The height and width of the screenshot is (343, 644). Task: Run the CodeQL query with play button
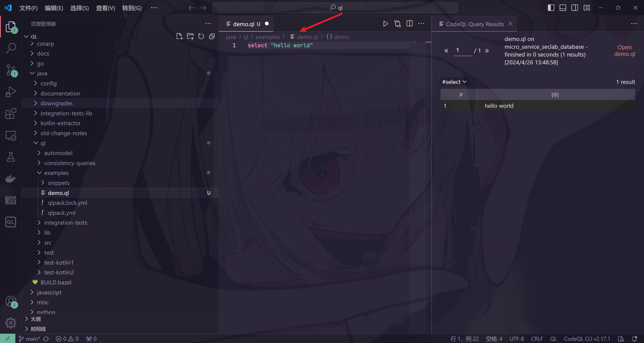(385, 24)
